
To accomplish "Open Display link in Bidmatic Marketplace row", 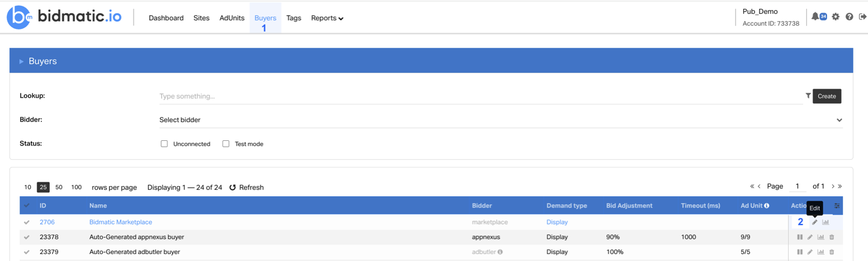I will tap(557, 222).
